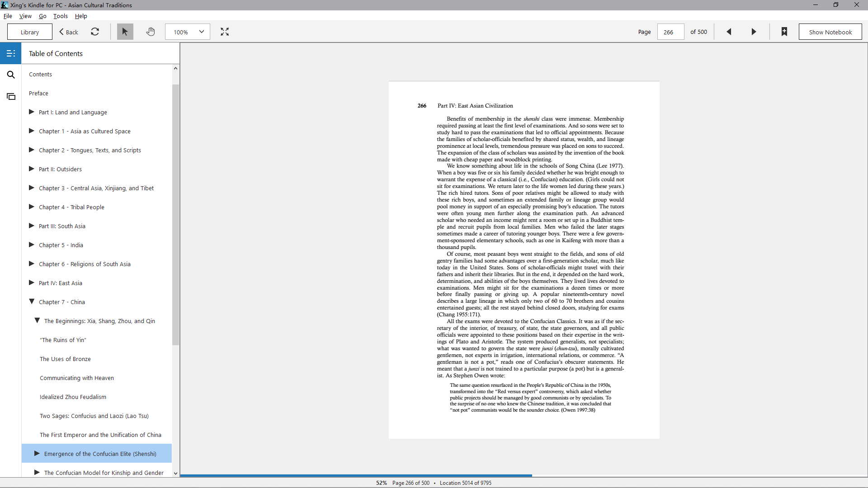Expand Chapter 1 - Asia as Cultured Space
This screenshot has height=488, width=868.
pyautogui.click(x=32, y=131)
